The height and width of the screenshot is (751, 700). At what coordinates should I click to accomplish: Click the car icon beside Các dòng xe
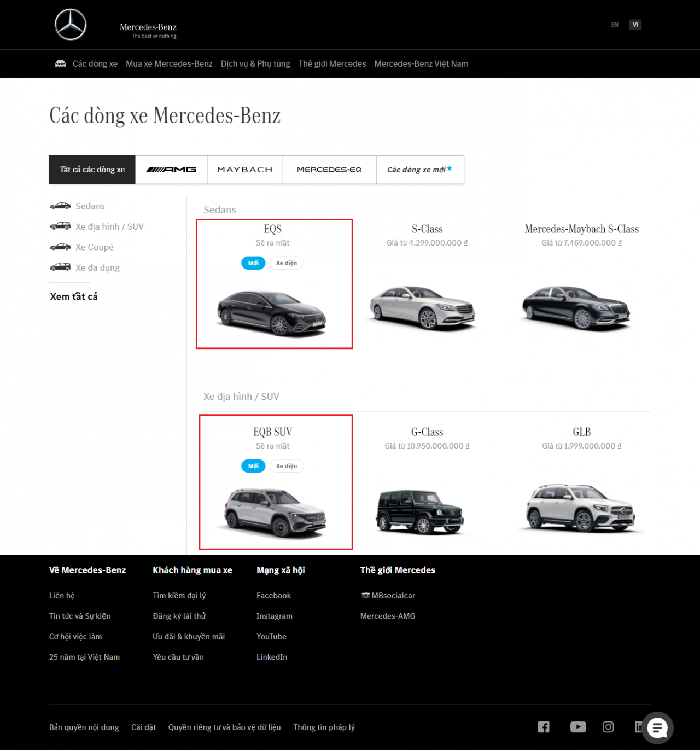pos(61,63)
